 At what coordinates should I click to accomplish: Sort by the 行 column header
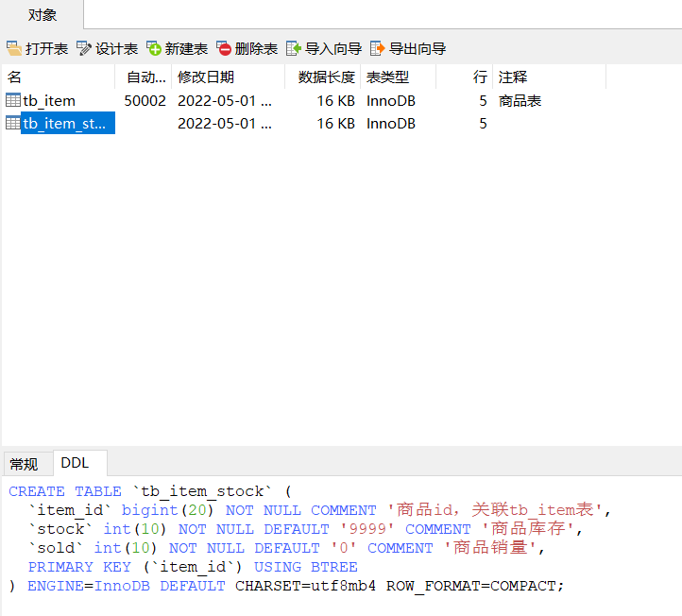coord(464,77)
